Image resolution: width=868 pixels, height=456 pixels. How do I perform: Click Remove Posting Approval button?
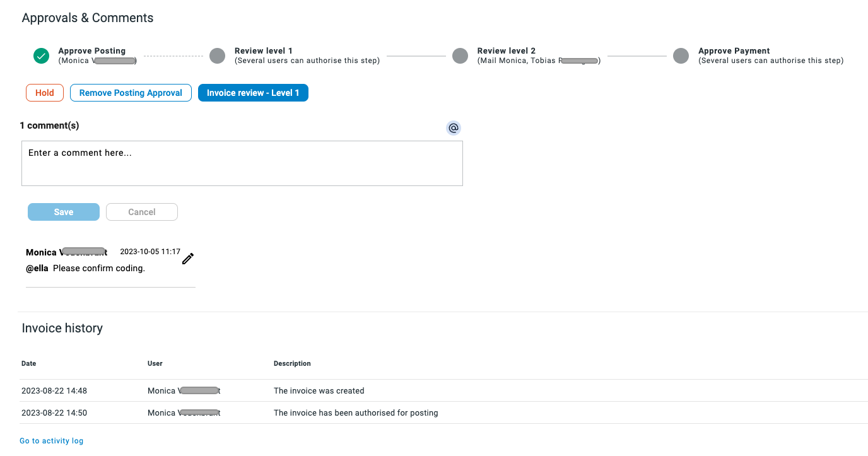[131, 93]
